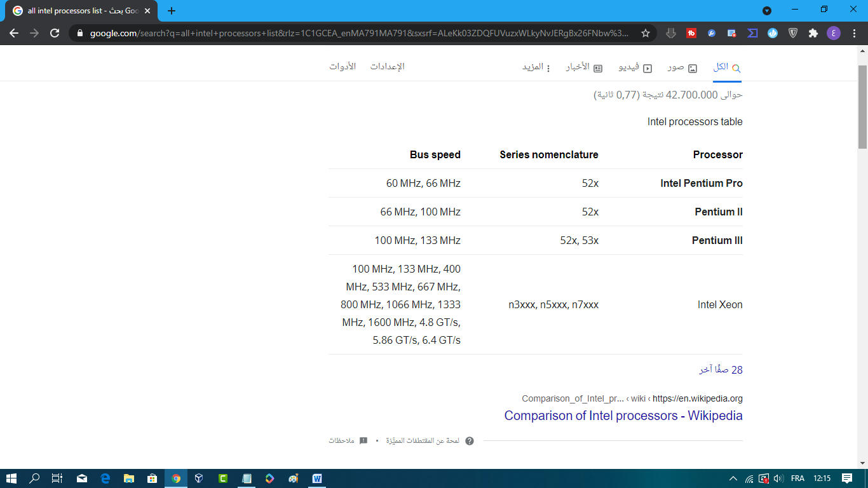Open the tab search dropdown arrow
The height and width of the screenshot is (488, 868).
(767, 11)
